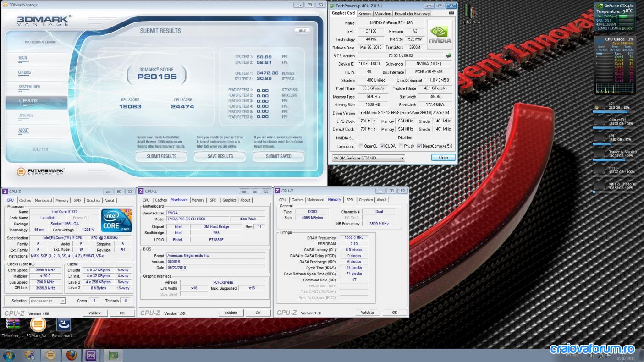Screen dimensions: 644x362
Task: Select the 3DMark_Va desktop shortcut icon
Action: [38, 324]
